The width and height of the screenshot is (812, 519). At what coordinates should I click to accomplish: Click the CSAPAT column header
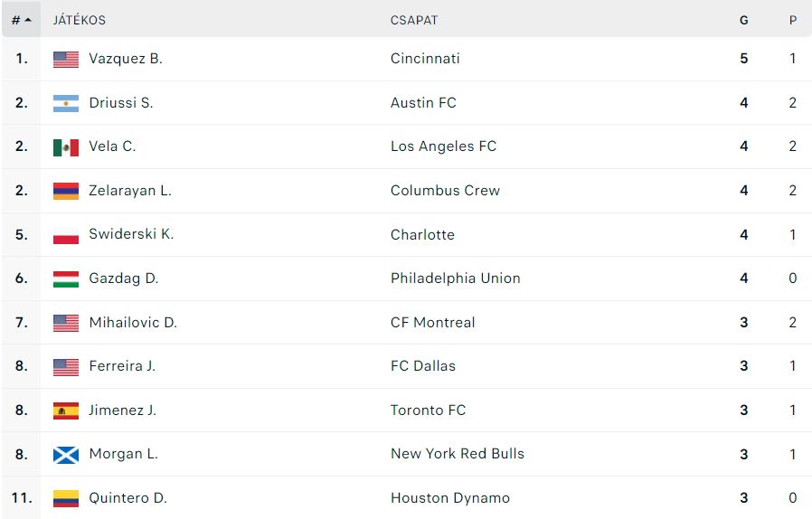tap(414, 20)
